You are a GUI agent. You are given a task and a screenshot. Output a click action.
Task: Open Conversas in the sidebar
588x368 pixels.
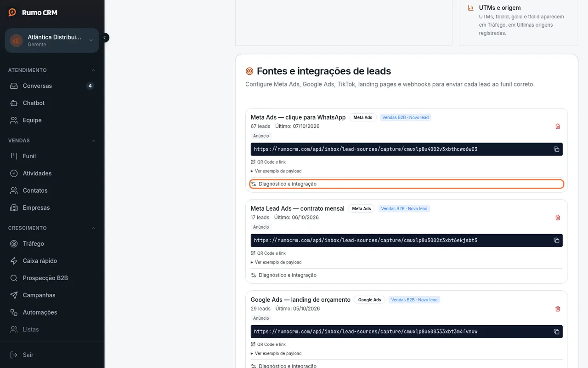pyautogui.click(x=52, y=86)
